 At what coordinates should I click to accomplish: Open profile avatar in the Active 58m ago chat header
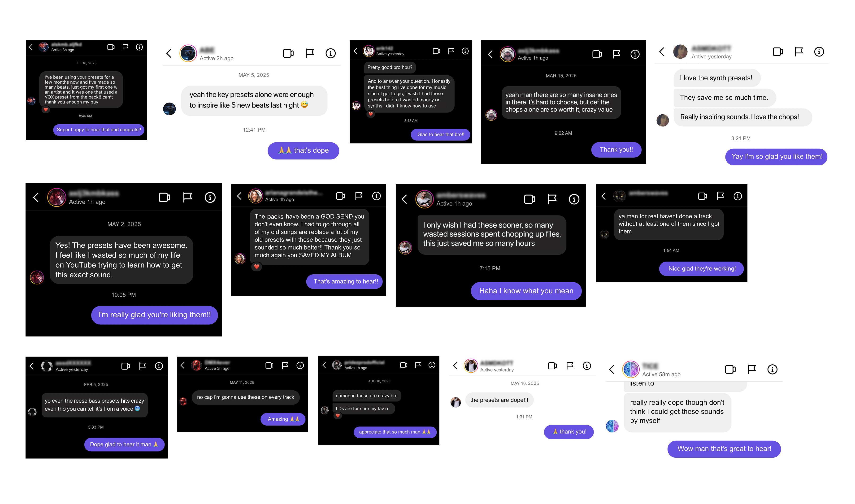coord(630,369)
